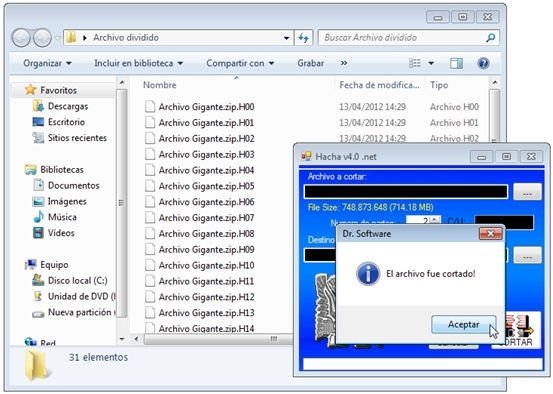Click the Explorer forward button
This screenshot has height=394, width=553.
point(42,37)
